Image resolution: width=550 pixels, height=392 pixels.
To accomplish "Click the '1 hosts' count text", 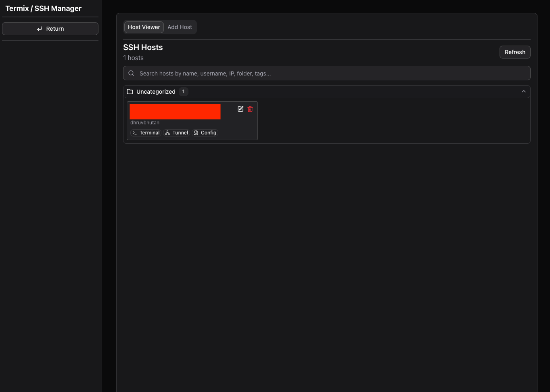I will (x=133, y=58).
